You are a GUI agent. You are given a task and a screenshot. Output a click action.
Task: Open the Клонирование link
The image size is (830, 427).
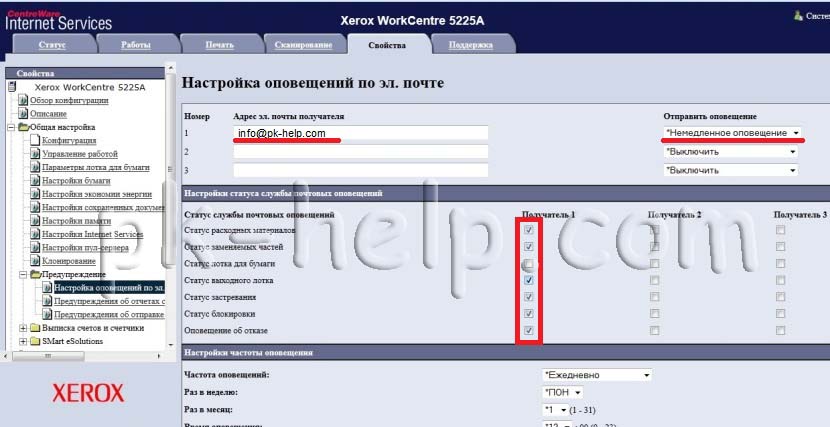pyautogui.click(x=69, y=261)
